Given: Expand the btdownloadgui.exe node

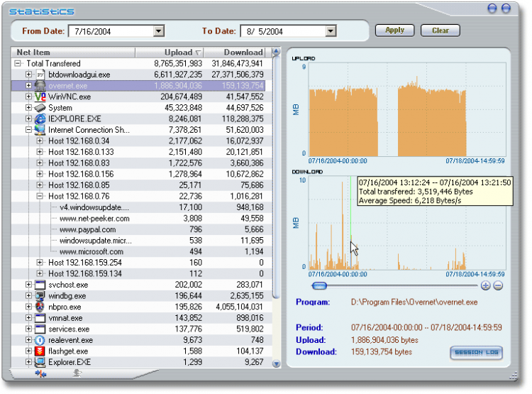Looking at the screenshot, I should coord(28,75).
